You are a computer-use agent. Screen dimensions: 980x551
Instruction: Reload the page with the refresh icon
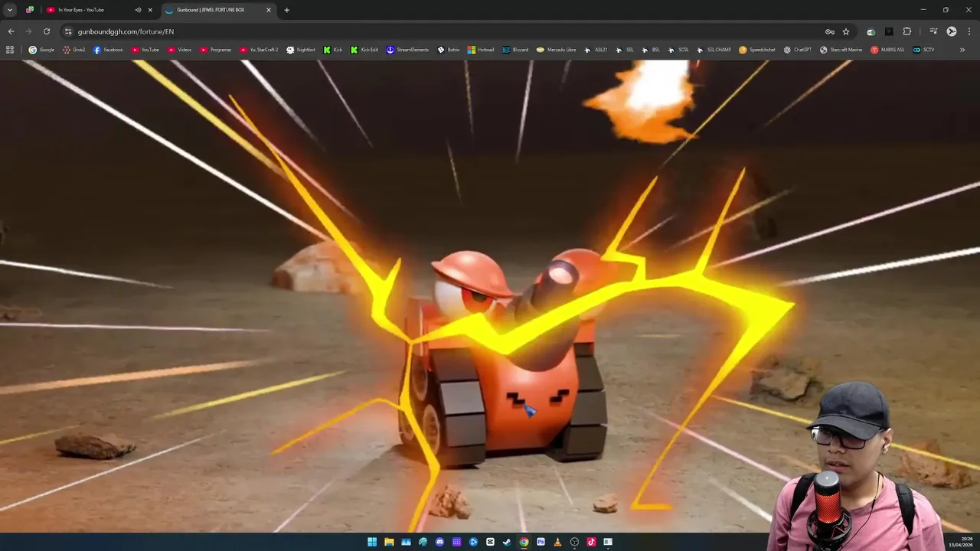47,31
